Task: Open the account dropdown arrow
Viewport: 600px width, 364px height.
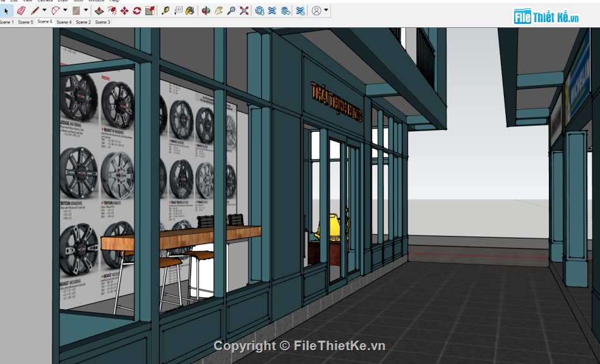Action: coord(326,10)
